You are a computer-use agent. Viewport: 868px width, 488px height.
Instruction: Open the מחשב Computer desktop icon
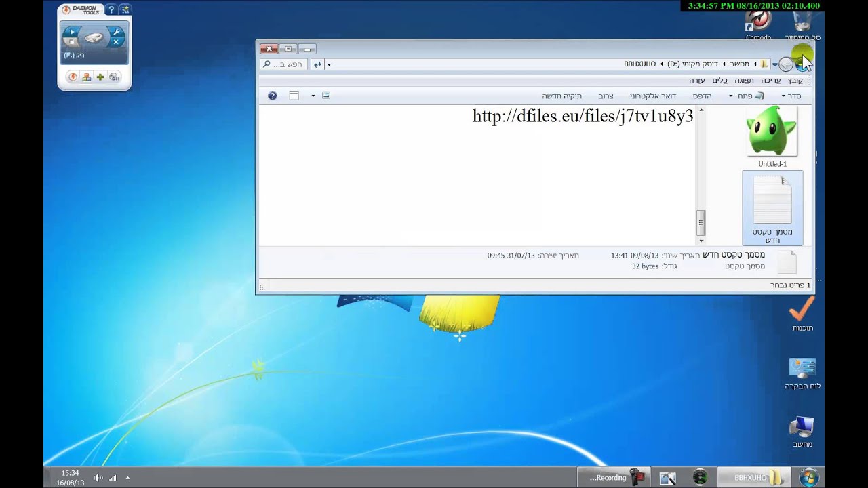[x=802, y=432]
